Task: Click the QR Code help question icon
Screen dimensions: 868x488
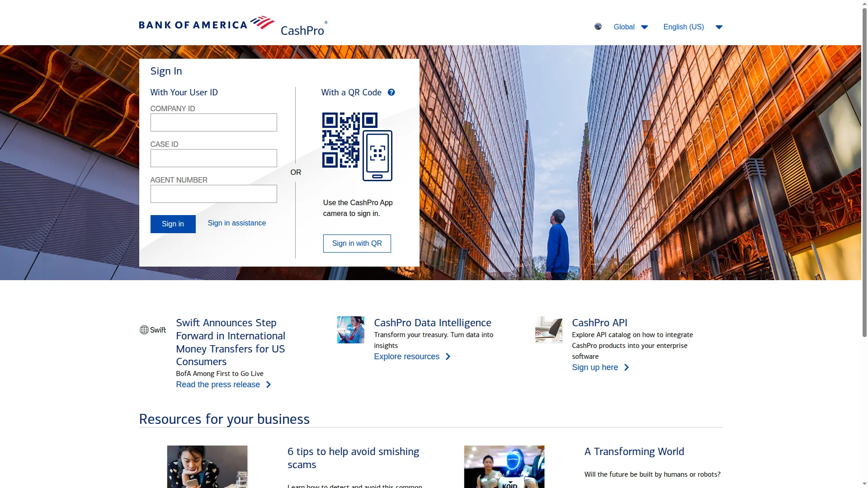Action: [392, 92]
